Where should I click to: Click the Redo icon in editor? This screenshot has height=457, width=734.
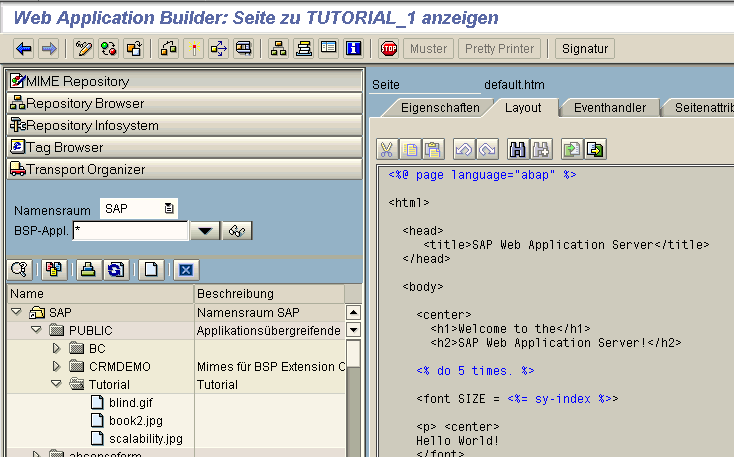487,150
